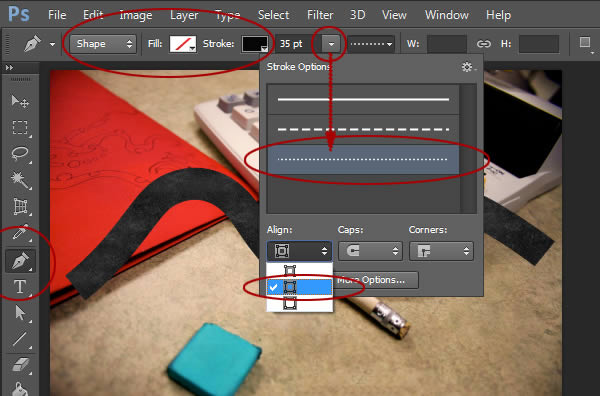Click the width W input field

(447, 44)
